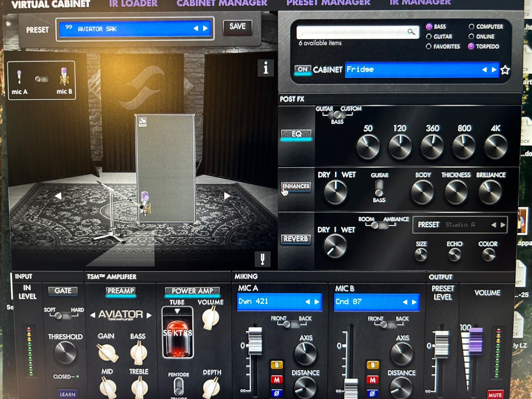The image size is (532, 399).
Task: Open the IR MANAGER tab
Action: pos(420,3)
